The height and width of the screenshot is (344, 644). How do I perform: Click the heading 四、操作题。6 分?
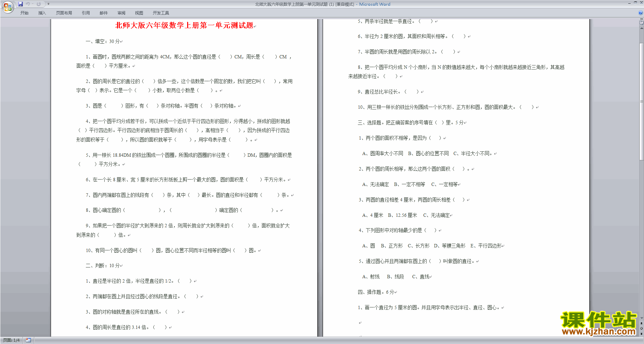[376, 292]
